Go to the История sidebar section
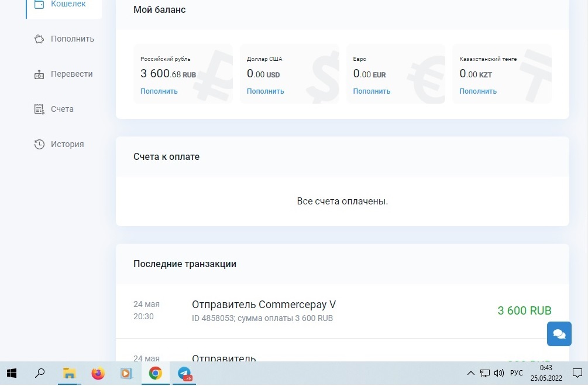This screenshot has height=386, width=588. pyautogui.click(x=67, y=145)
